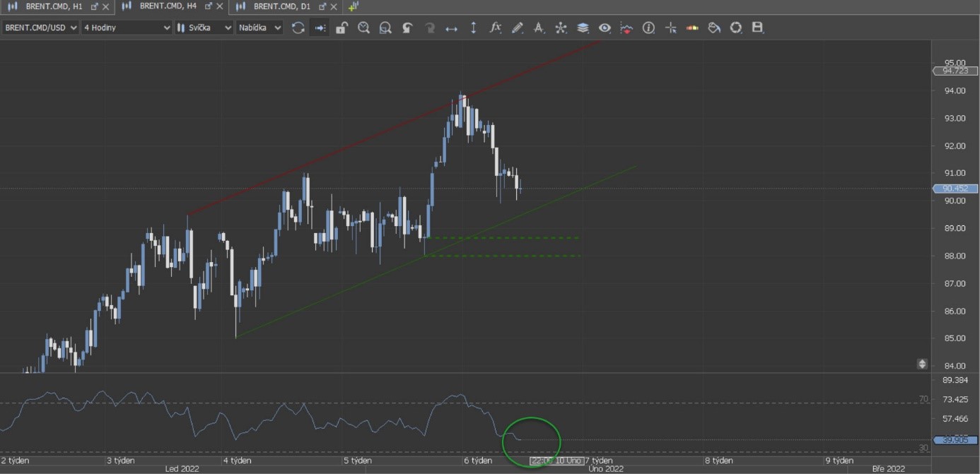The image size is (980, 474).
Task: Toggle the chart lock icon
Action: tap(342, 28)
